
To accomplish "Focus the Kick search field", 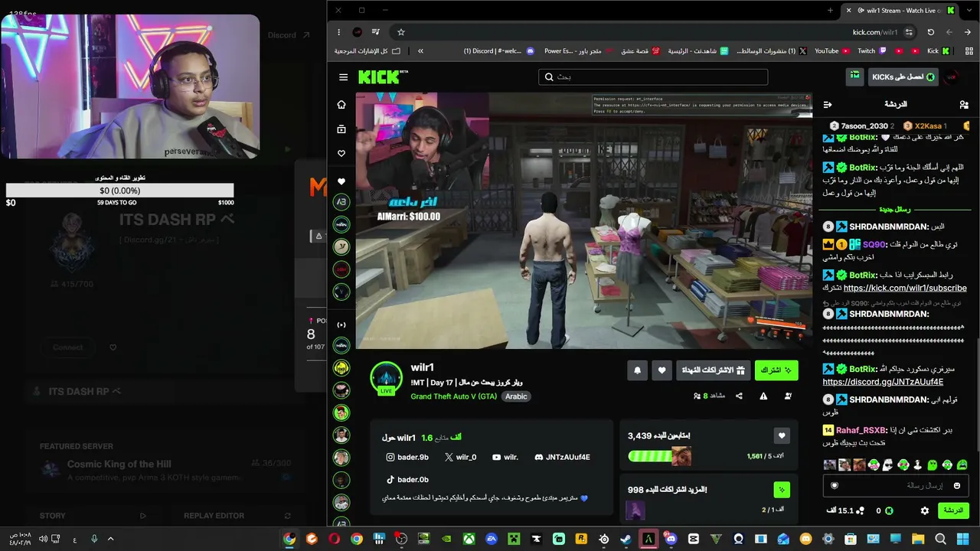I will [653, 77].
